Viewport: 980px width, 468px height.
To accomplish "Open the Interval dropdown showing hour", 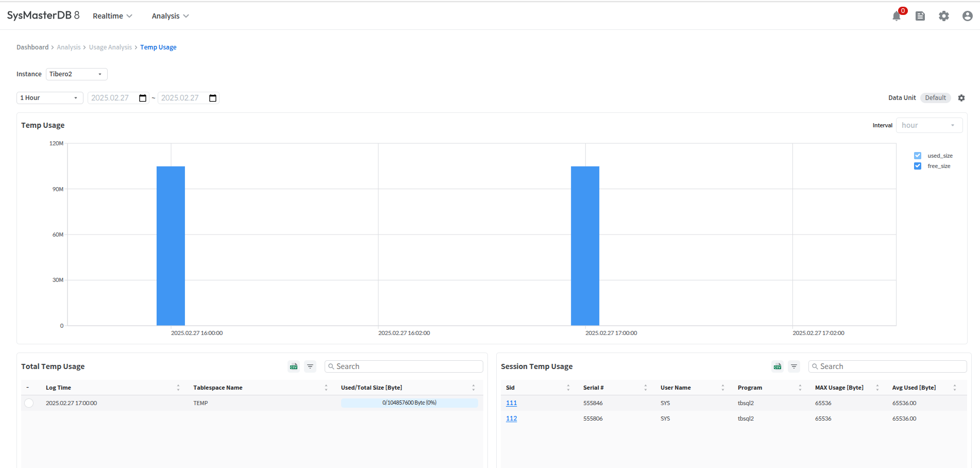I will point(930,125).
